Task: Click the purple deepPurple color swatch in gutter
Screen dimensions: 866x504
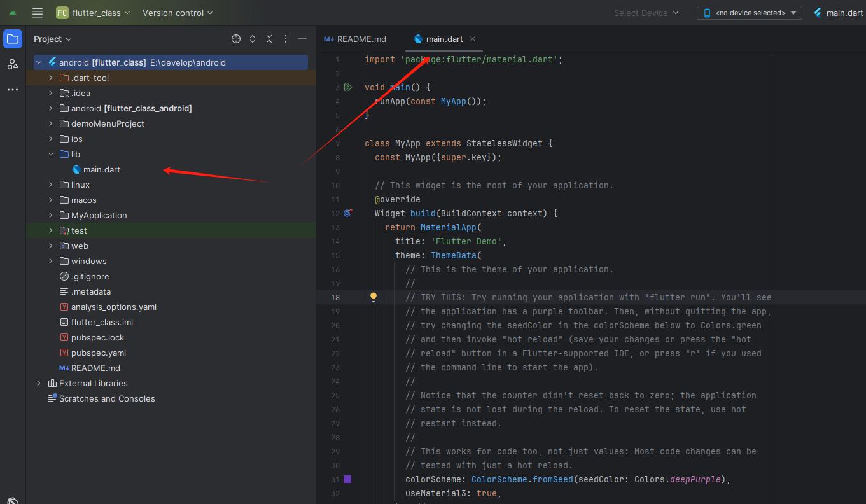Action: pos(347,479)
